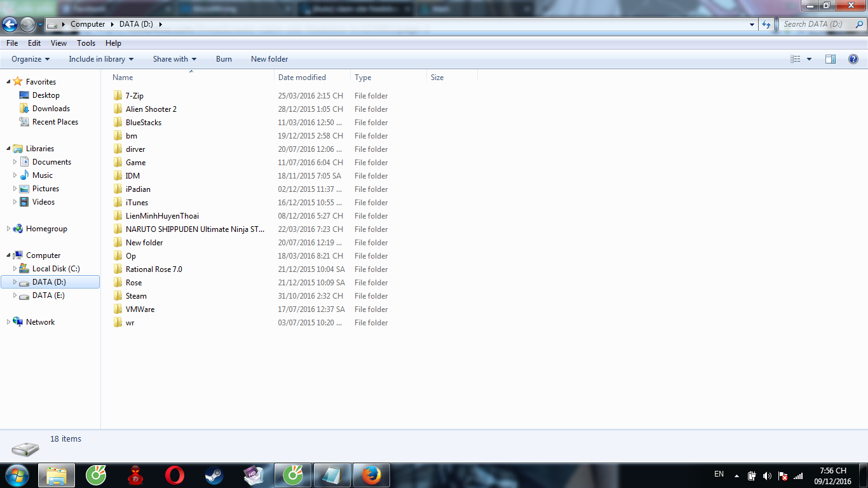Click the iTunes folder icon

[x=118, y=203]
